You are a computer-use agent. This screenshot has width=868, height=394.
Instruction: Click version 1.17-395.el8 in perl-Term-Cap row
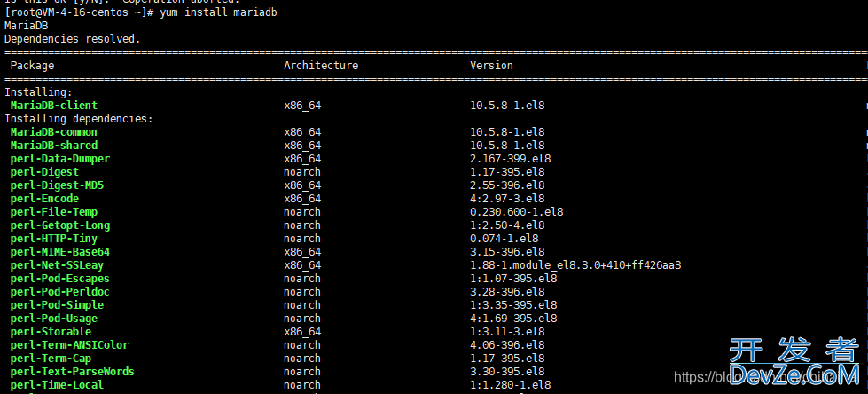coord(508,358)
